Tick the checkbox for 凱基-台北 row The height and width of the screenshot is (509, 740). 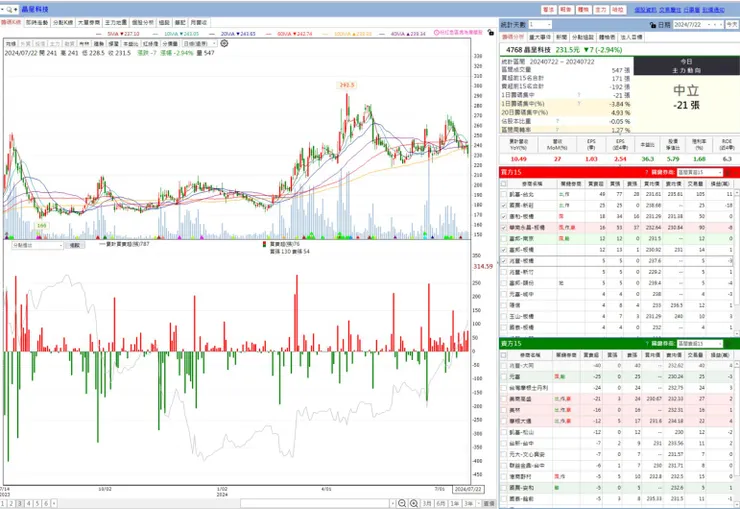[504, 194]
